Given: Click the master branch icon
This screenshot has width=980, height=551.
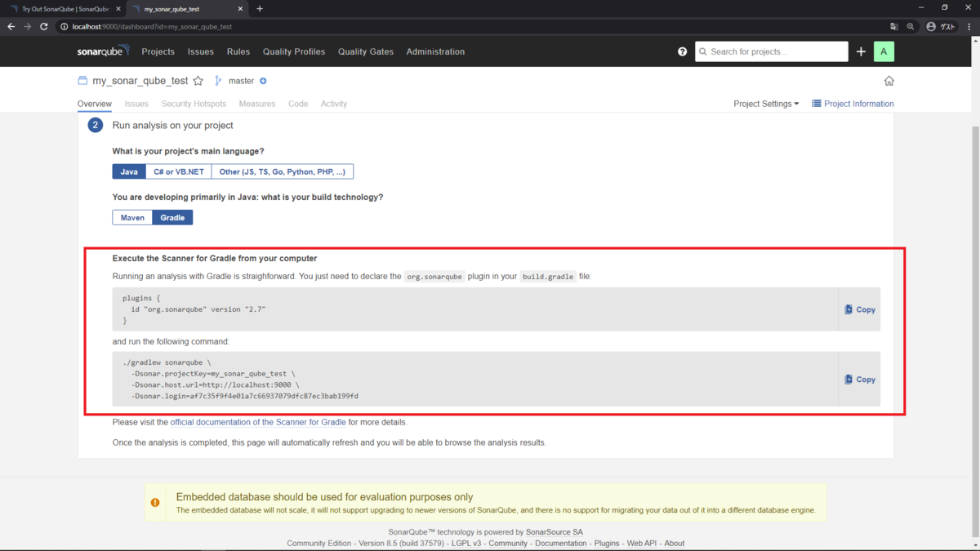Looking at the screenshot, I should point(218,81).
